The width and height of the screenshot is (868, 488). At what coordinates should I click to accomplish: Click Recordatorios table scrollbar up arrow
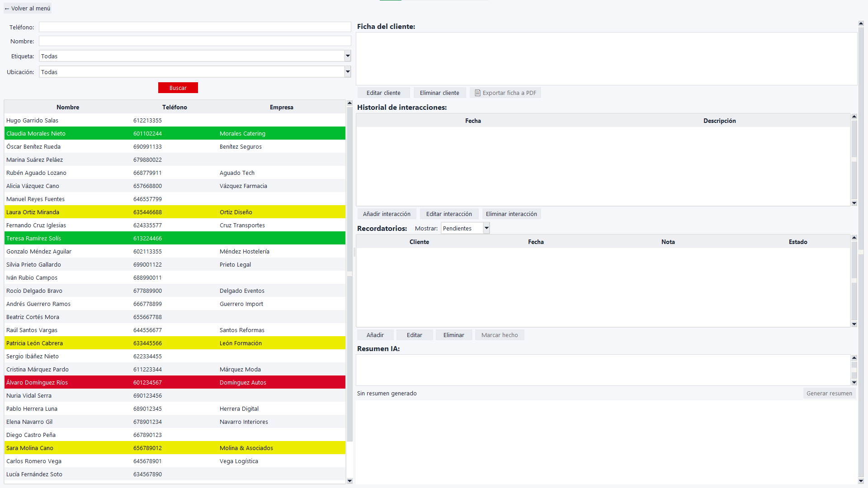(x=854, y=237)
